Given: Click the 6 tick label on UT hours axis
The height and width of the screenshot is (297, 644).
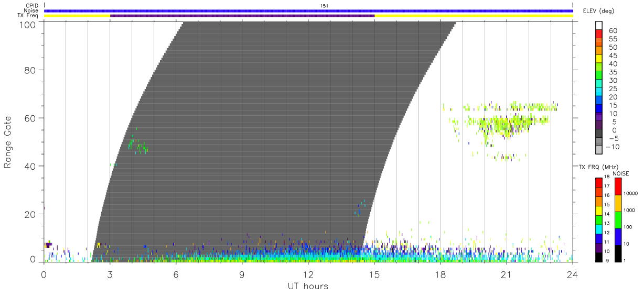Looking at the screenshot, I should coord(176,274).
